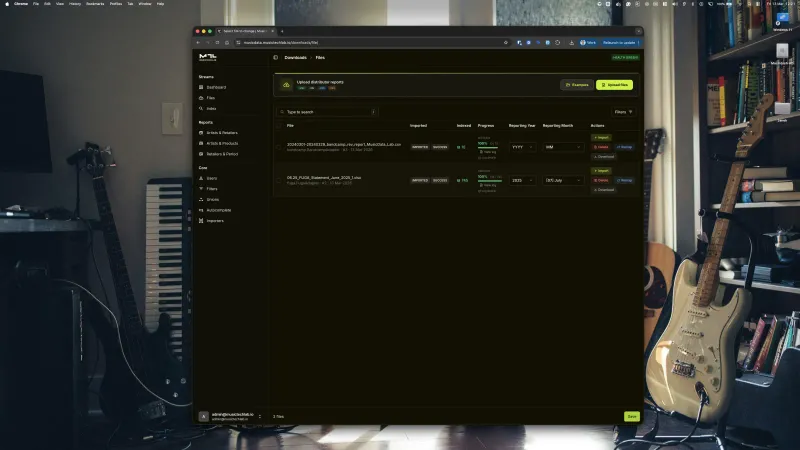Image resolution: width=800 pixels, height=450 pixels.
Task: Expand the Filters dropdown above the table
Action: coord(623,112)
